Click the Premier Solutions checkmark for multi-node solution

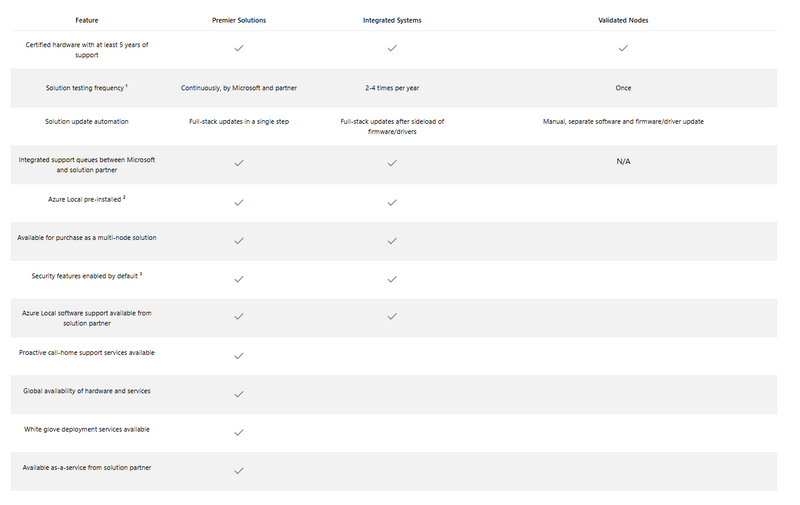click(239, 241)
